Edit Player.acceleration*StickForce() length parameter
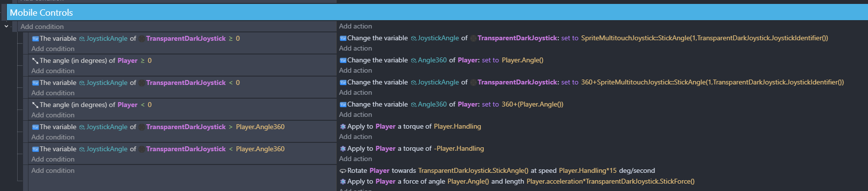This screenshot has width=868, height=191. (610, 182)
